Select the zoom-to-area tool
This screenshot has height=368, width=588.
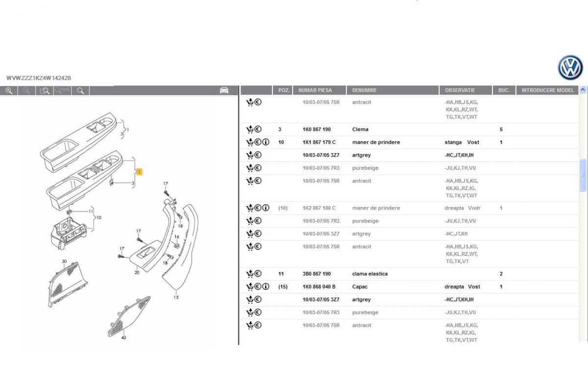pos(45,91)
